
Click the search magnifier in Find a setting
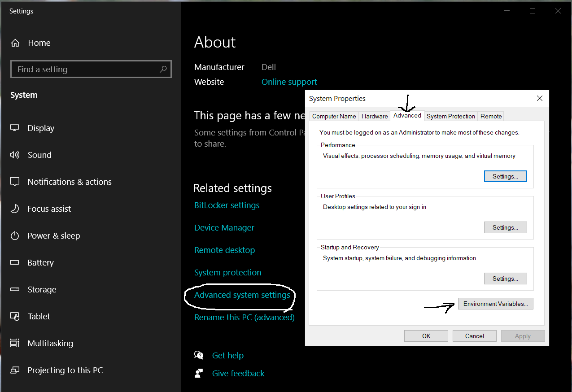click(x=163, y=69)
